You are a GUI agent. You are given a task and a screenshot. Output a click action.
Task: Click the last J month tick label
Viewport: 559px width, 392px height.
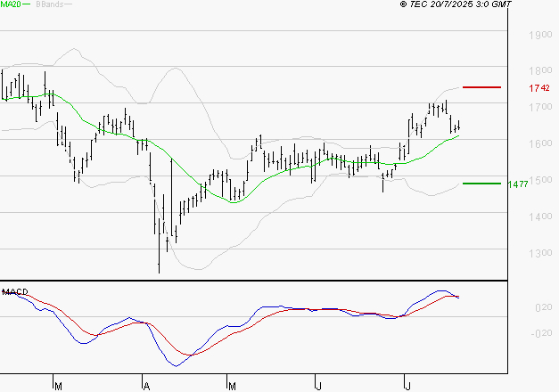point(407,386)
